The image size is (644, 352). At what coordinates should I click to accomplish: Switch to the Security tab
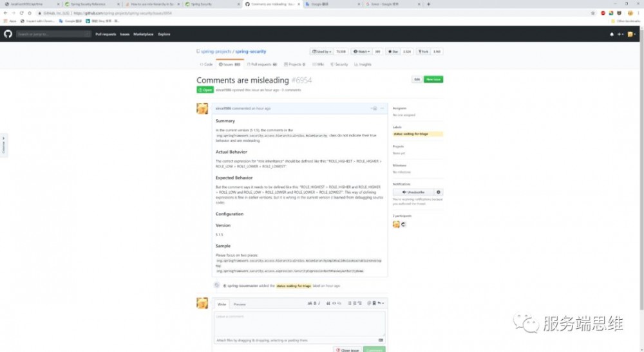pyautogui.click(x=339, y=64)
